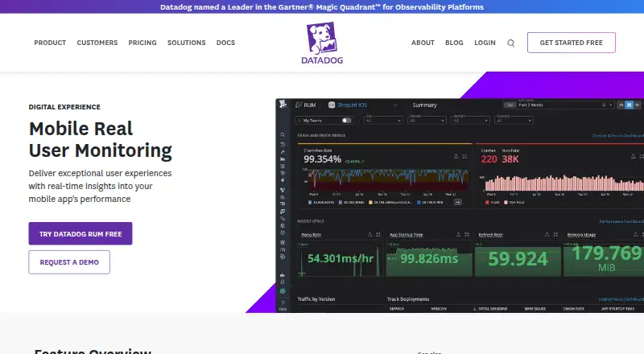
Task: Click the Hang Rate widget title
Action: [312, 235]
